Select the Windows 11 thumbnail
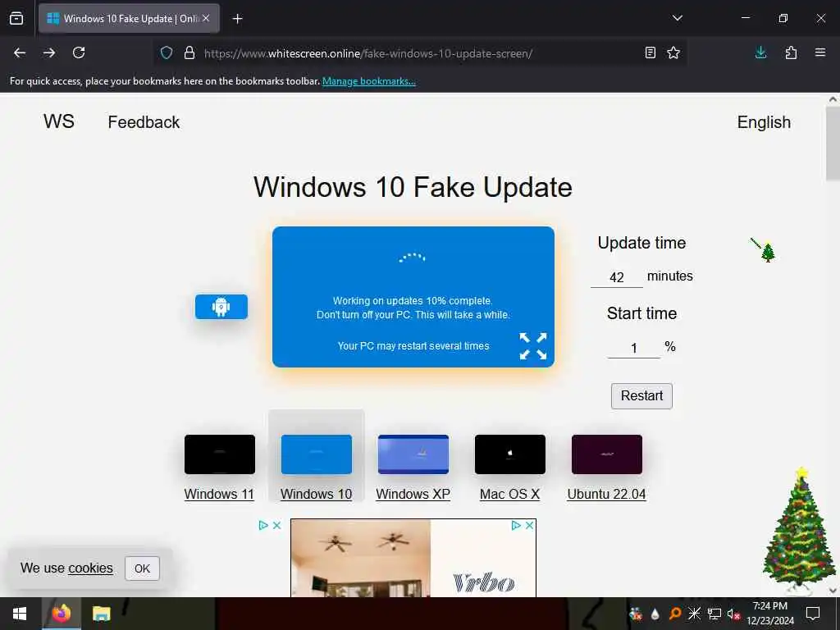Screen dimensions: 840x630 pyautogui.click(x=220, y=454)
